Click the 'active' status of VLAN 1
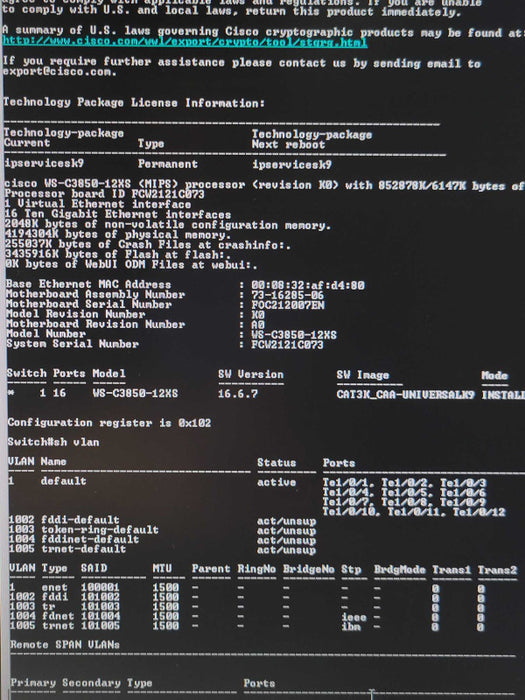525x700 pixels. pos(276,482)
